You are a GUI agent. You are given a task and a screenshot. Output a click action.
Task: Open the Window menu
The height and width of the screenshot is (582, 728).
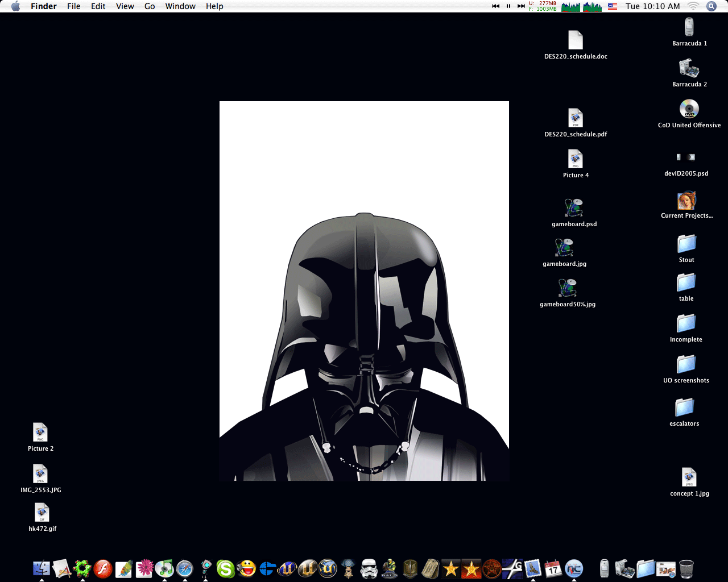pyautogui.click(x=180, y=6)
